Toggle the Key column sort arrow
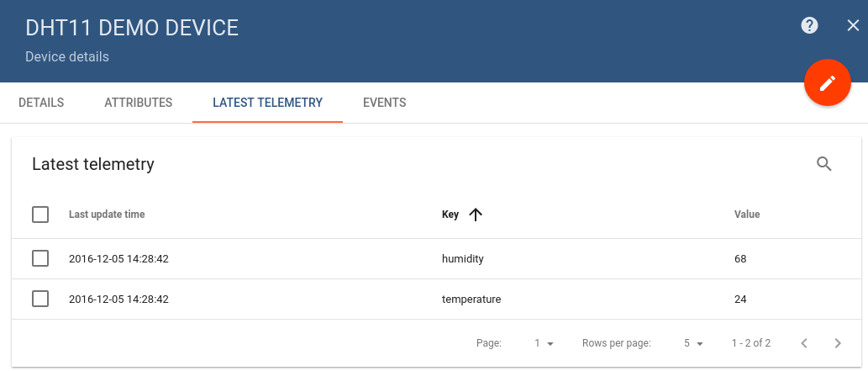Image resolution: width=868 pixels, height=371 pixels. (476, 215)
